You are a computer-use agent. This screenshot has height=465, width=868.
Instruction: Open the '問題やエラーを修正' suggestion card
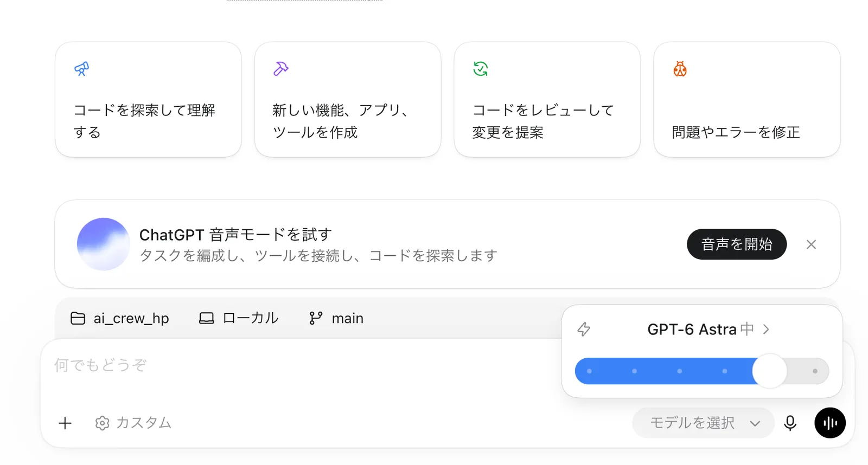[747, 100]
